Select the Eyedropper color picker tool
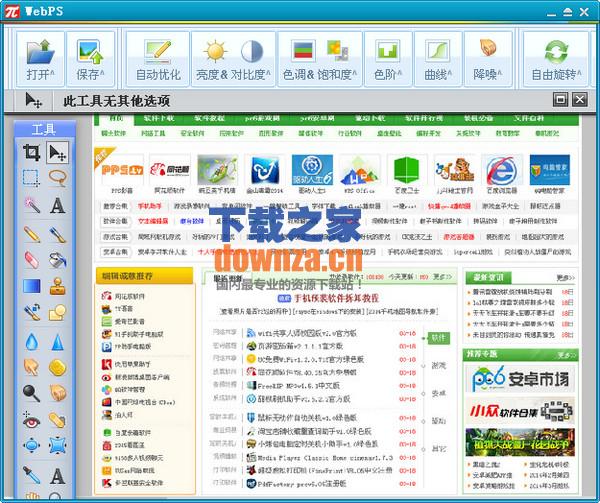Viewport: 600px width, 503px height. tap(32, 475)
